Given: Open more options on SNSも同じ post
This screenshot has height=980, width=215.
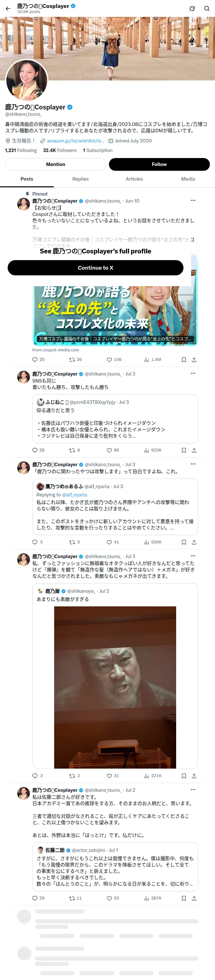Looking at the screenshot, I should (193, 373).
